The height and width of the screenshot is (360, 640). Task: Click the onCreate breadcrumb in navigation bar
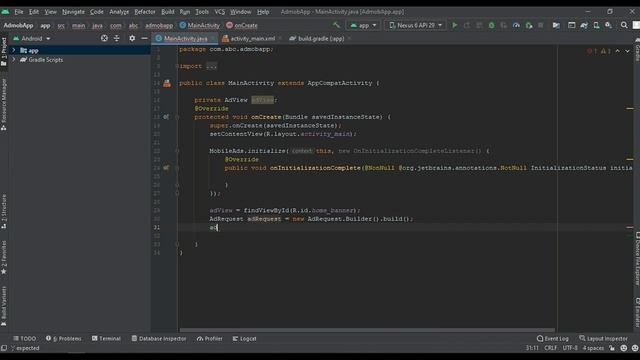[x=242, y=25]
